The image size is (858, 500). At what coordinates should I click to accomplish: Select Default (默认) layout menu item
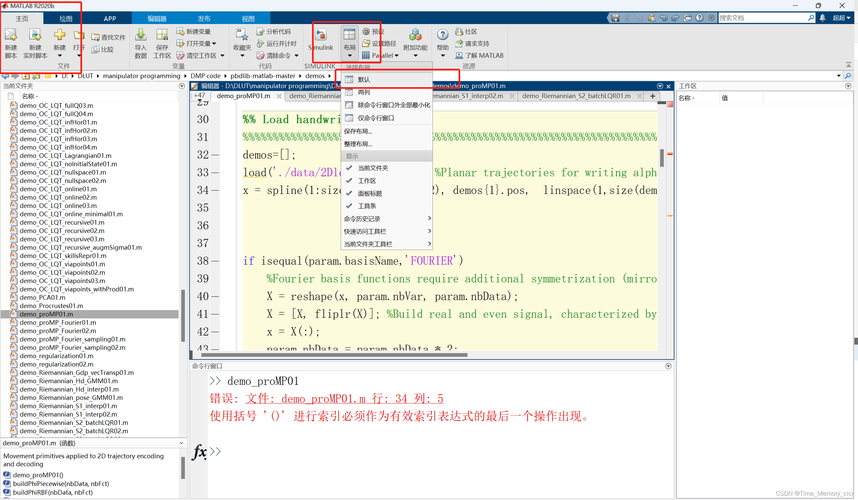click(x=387, y=79)
